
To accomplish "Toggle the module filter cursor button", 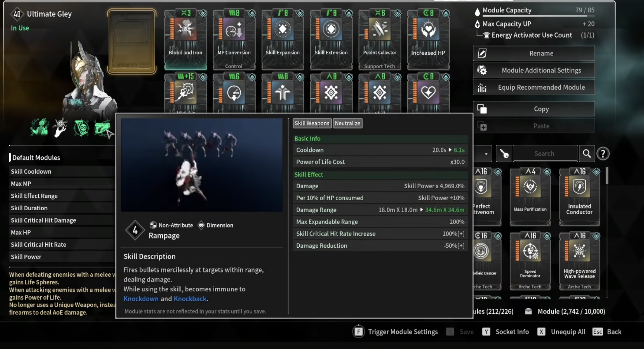I will (x=504, y=153).
